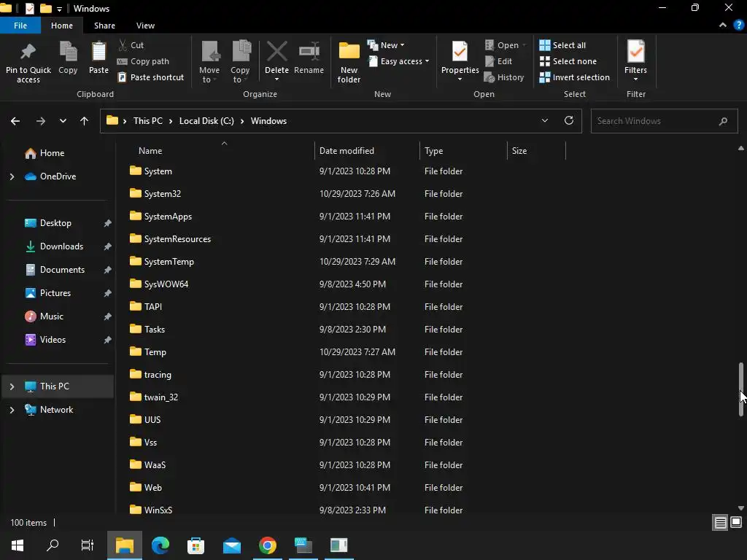Open the Properties icon

(x=460, y=52)
